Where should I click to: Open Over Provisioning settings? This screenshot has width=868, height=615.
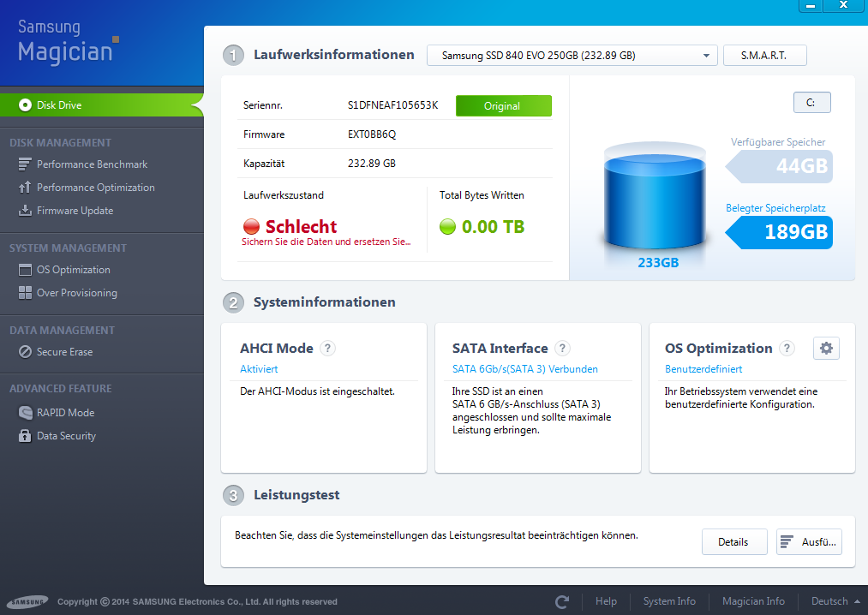tap(76, 293)
